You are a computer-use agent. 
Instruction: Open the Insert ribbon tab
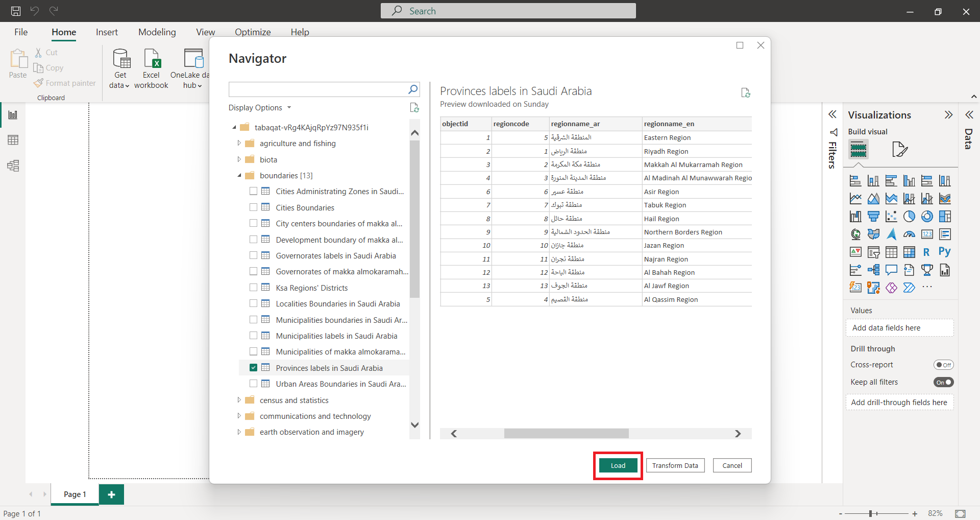coord(107,32)
